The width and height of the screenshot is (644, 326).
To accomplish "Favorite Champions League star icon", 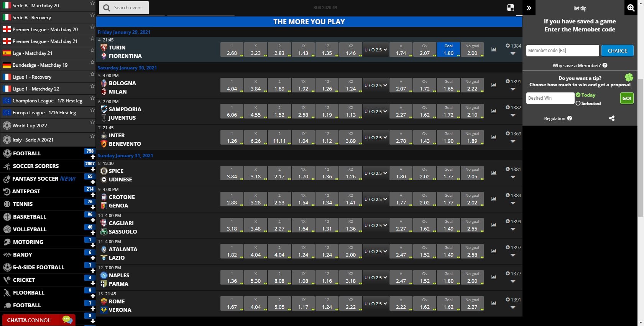I will click(x=92, y=98).
